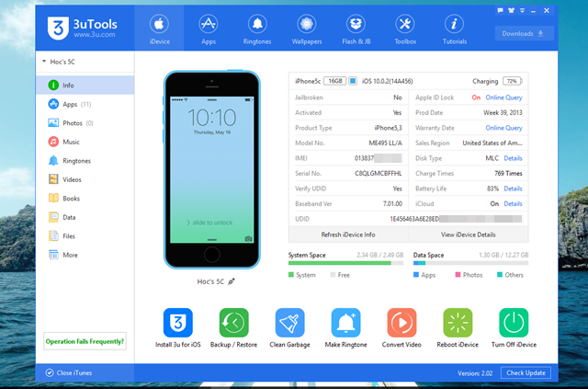588x389 pixels.
Task: Open the Toolbox tab
Action: (x=405, y=29)
